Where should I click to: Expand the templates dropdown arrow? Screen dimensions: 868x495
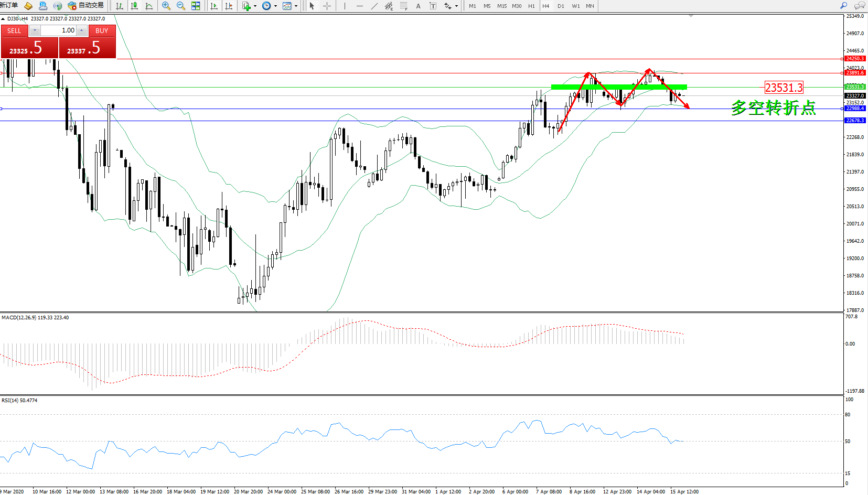coord(296,6)
